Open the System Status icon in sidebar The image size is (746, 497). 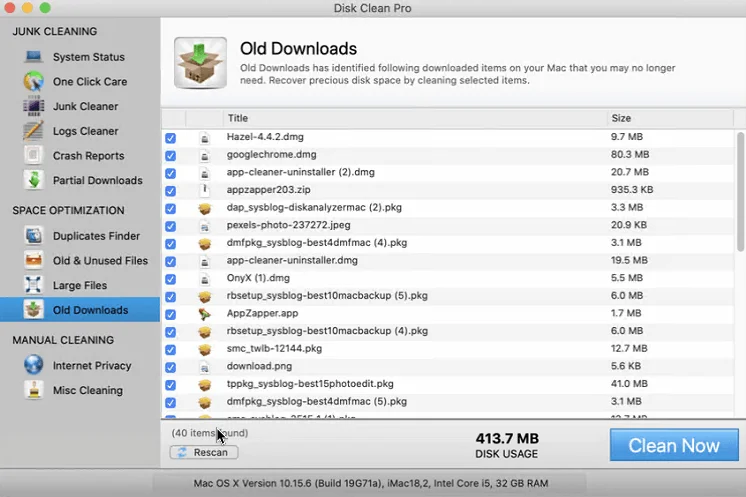pos(33,57)
